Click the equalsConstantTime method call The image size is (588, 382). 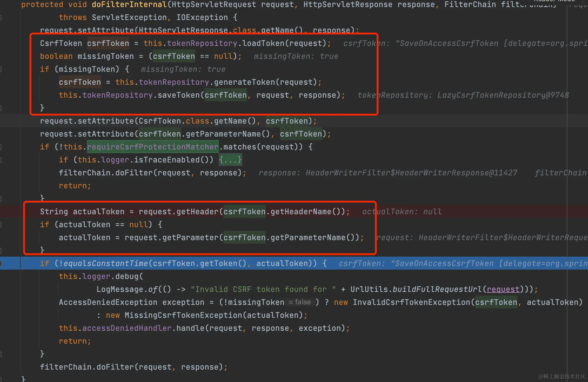[106, 263]
